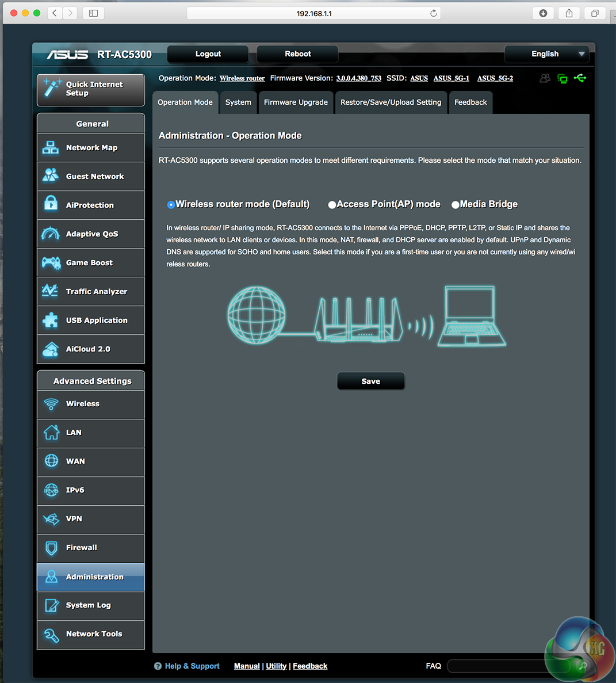Reload the page in Safari

click(434, 13)
